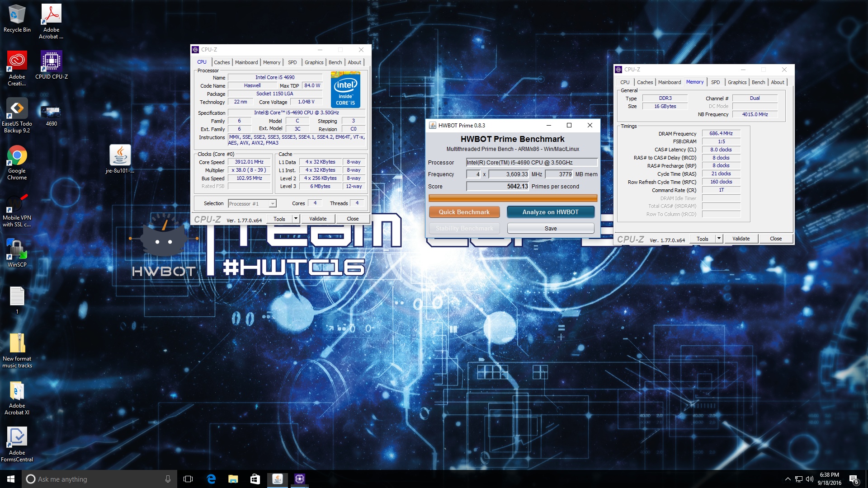868x488 pixels.
Task: Open EaseUS Todo Backup 9.2 icon
Action: (x=17, y=115)
